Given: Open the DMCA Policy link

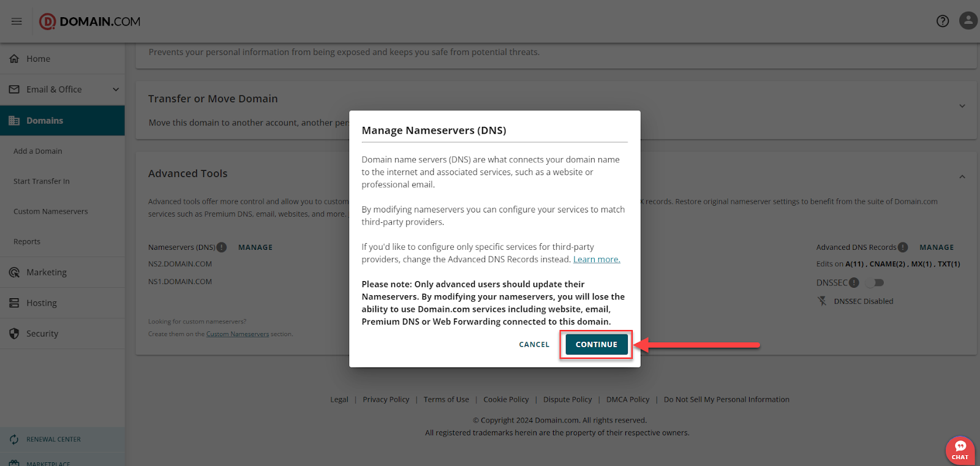Looking at the screenshot, I should [628, 400].
